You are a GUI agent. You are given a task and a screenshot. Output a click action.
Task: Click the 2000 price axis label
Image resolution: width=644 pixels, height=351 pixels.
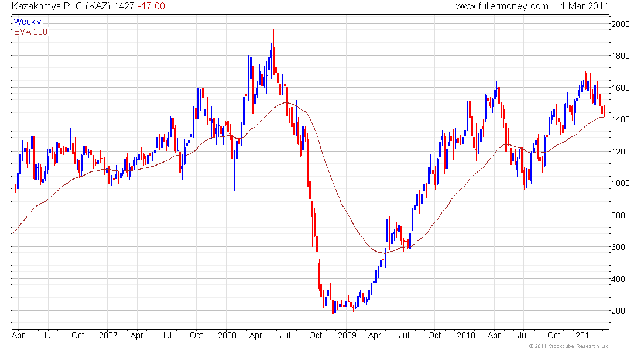(620, 24)
